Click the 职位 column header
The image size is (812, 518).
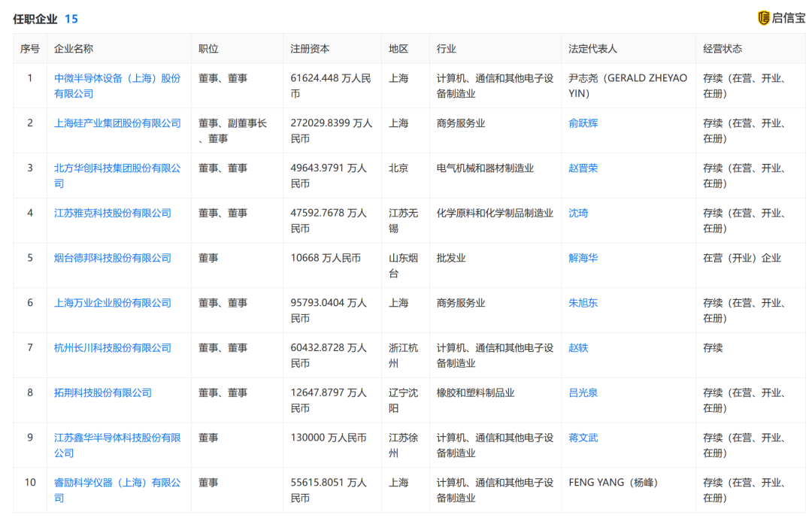(208, 49)
